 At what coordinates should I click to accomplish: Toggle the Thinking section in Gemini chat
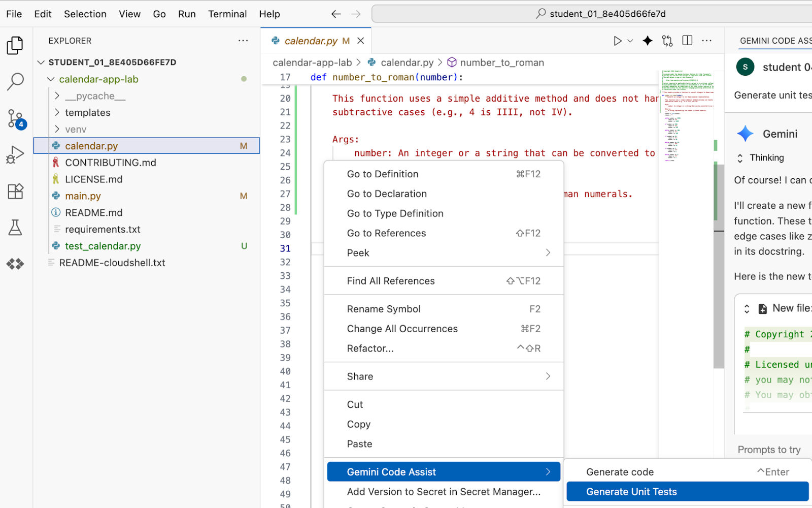[x=740, y=158]
